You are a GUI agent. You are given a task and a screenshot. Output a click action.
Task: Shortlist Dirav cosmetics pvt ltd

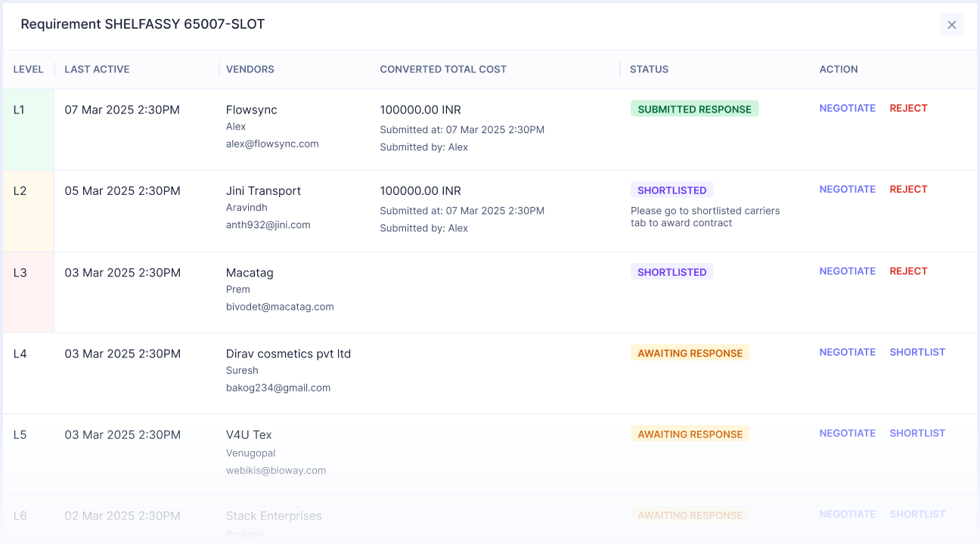pos(917,351)
